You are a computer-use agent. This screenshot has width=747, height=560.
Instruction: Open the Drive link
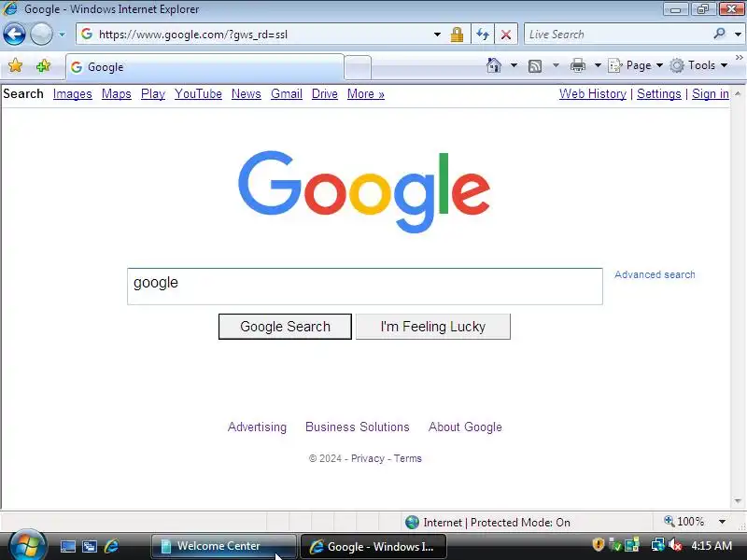[324, 94]
